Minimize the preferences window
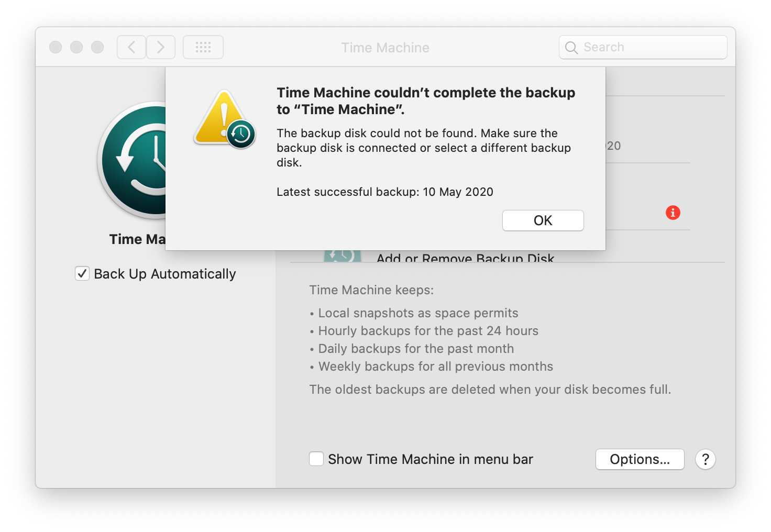Viewport: 771px width, 532px height. [76, 47]
